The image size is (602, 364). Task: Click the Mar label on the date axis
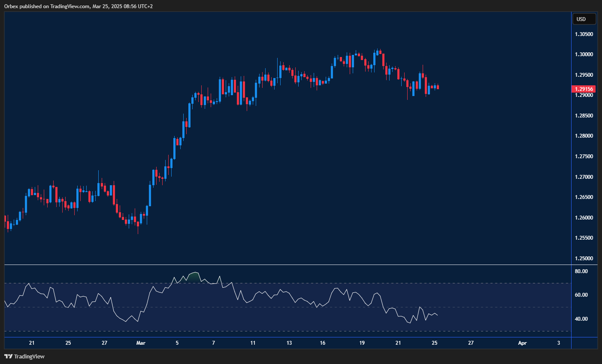[x=141, y=343]
